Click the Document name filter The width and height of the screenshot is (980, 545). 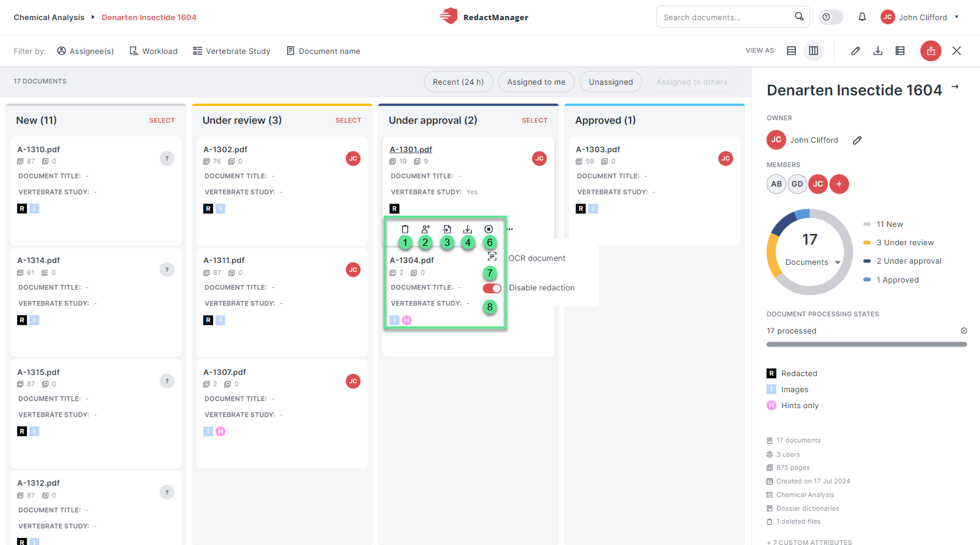click(x=324, y=51)
